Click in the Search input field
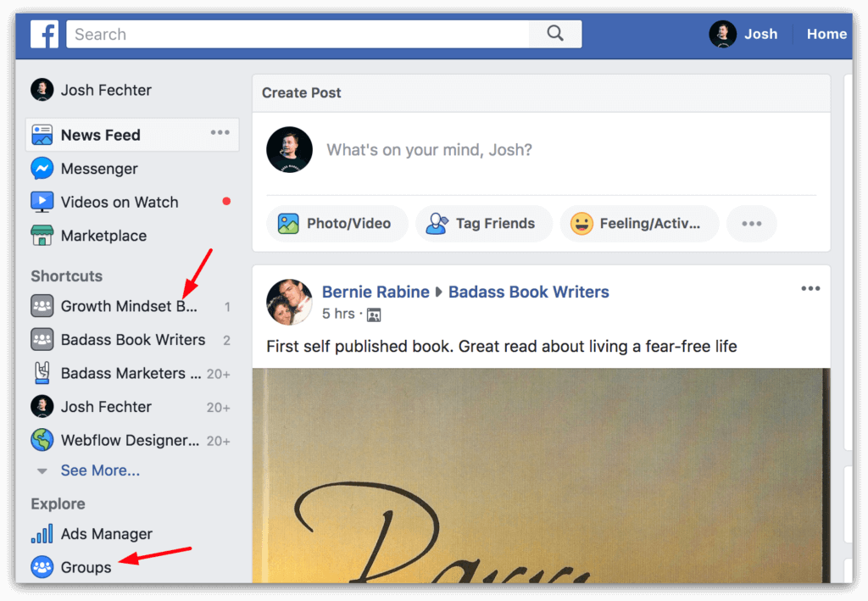 [x=298, y=34]
